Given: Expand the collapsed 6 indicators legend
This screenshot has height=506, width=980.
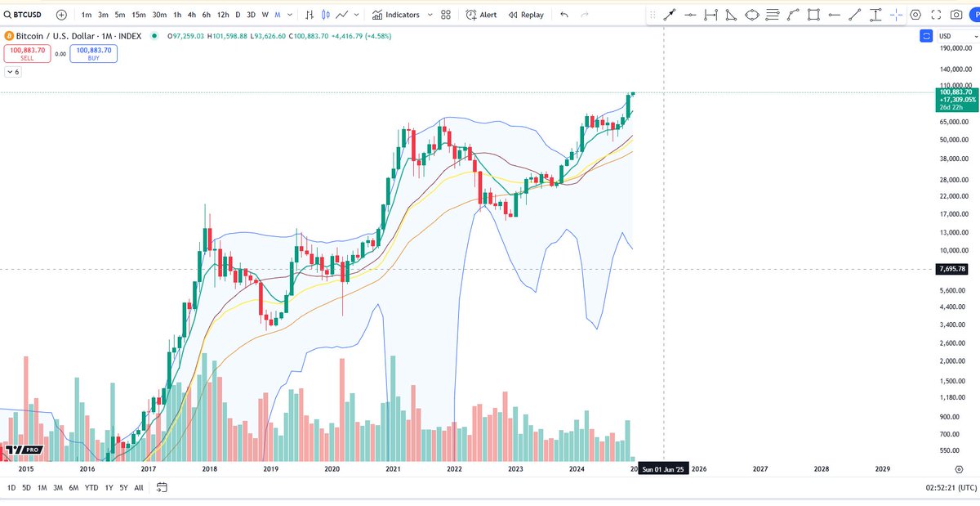Looking at the screenshot, I should pyautogui.click(x=13, y=72).
